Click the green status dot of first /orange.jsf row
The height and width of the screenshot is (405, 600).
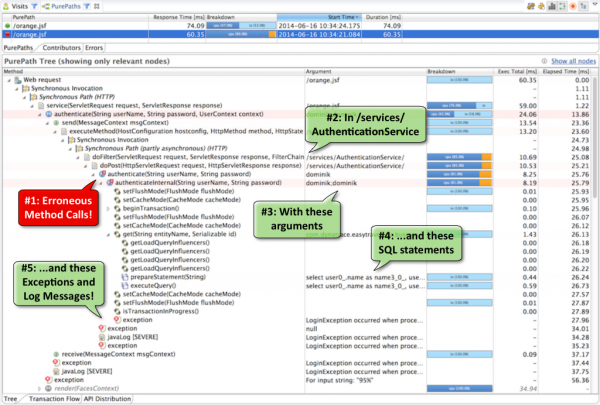coord(7,26)
